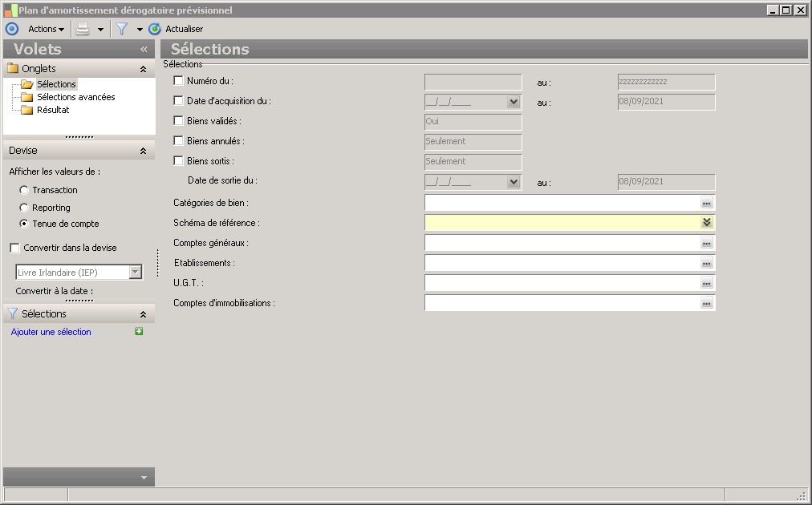This screenshot has width=812, height=505.
Task: Click Ajouter une sélection link
Action: (51, 332)
